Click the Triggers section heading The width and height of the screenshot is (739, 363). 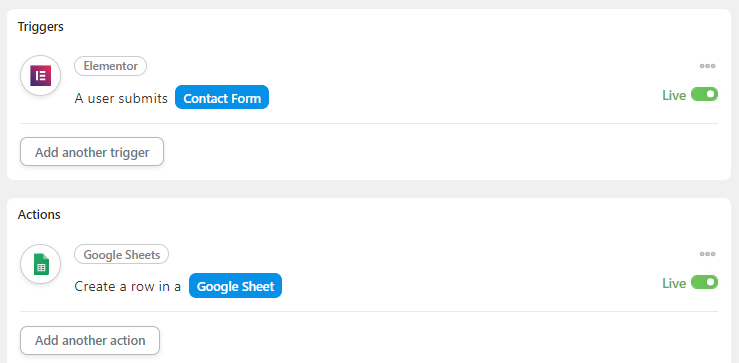tap(41, 27)
